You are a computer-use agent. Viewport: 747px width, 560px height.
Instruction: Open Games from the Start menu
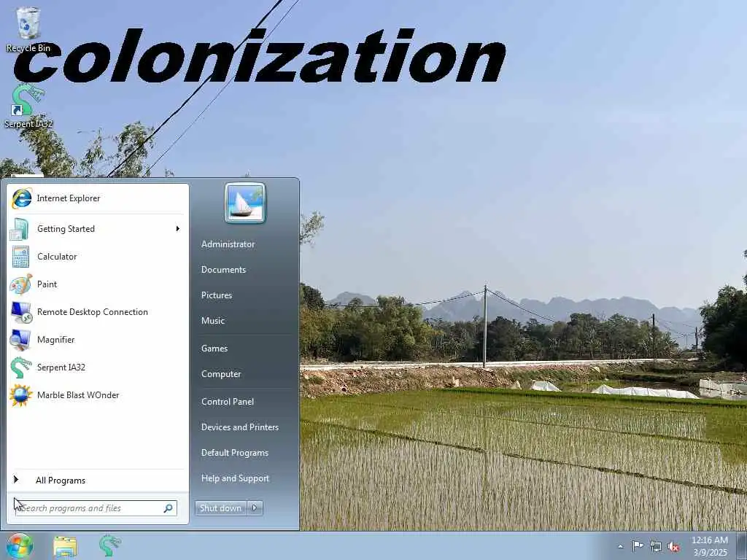[x=214, y=349]
